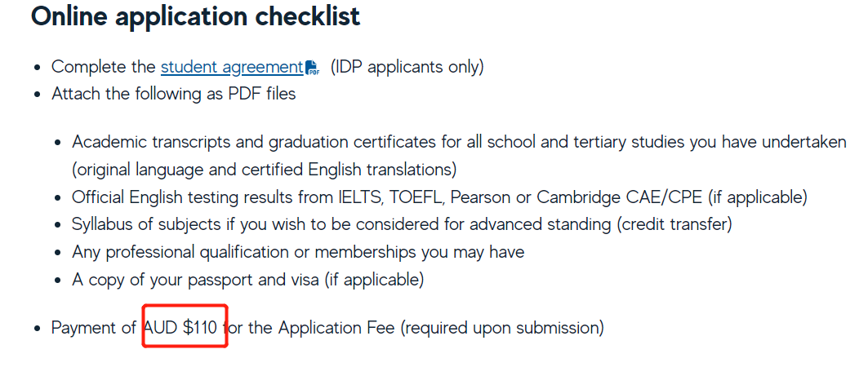The width and height of the screenshot is (868, 367).
Task: Click the Academic transcripts and graduation certificates line
Action: (460, 142)
